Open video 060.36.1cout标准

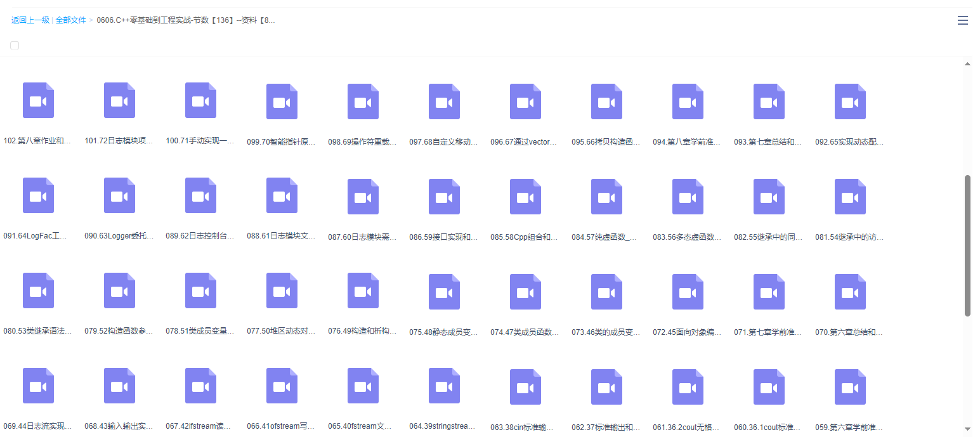[769, 387]
